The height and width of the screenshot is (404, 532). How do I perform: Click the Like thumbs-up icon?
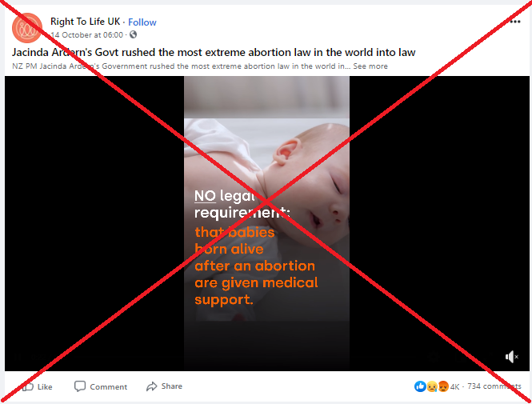coord(28,386)
